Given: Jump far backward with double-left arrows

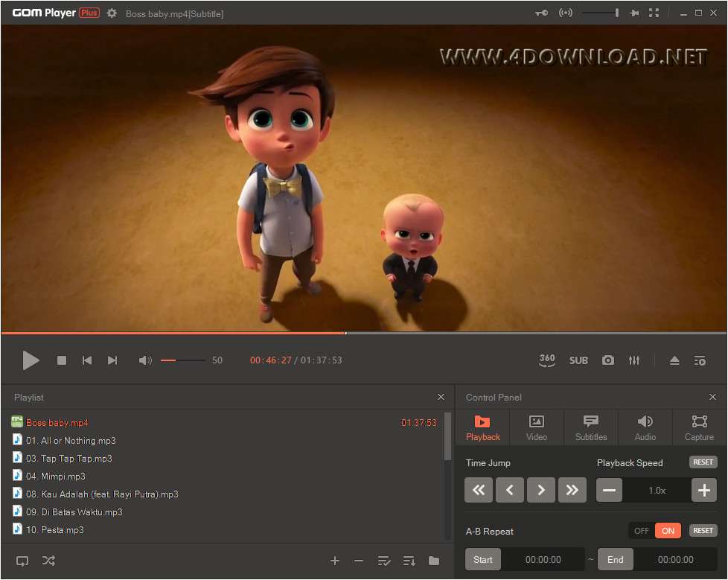Looking at the screenshot, I should (x=479, y=490).
